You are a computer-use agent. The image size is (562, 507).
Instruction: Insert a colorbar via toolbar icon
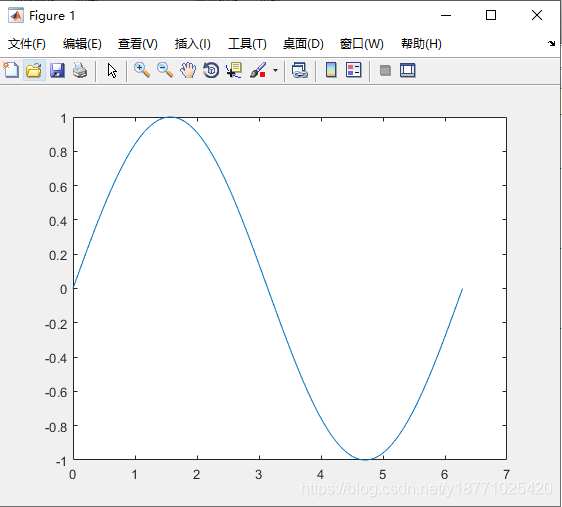click(331, 70)
